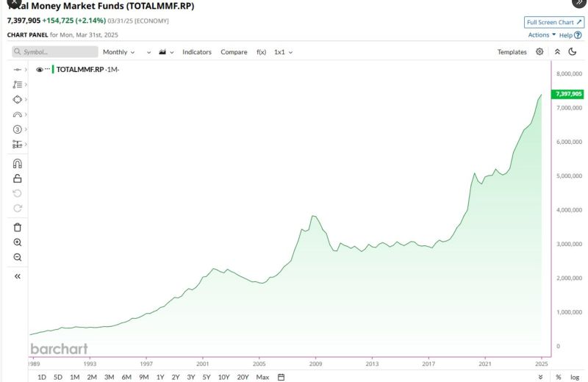This screenshot has width=588, height=382.
Task: Enable the magnet snap tool
Action: point(18,164)
